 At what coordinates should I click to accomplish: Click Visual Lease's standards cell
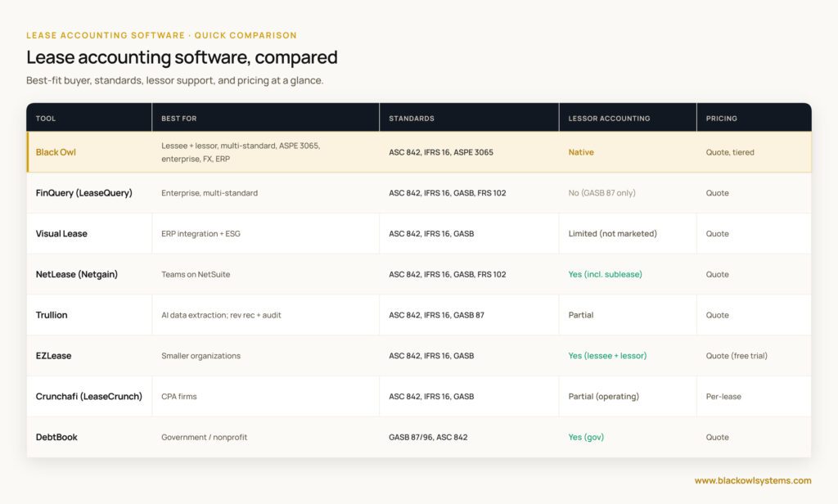pos(431,233)
